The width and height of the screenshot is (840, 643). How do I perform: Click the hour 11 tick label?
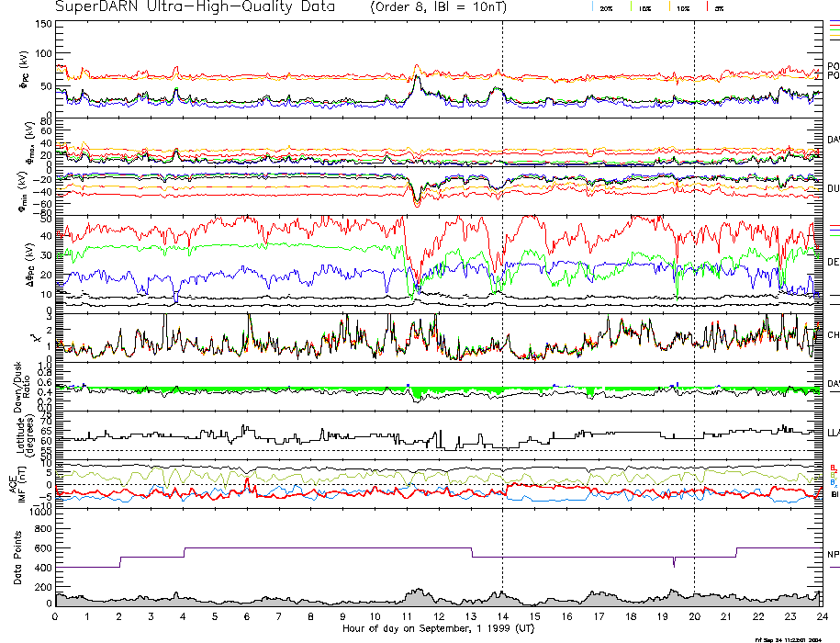[x=407, y=616]
